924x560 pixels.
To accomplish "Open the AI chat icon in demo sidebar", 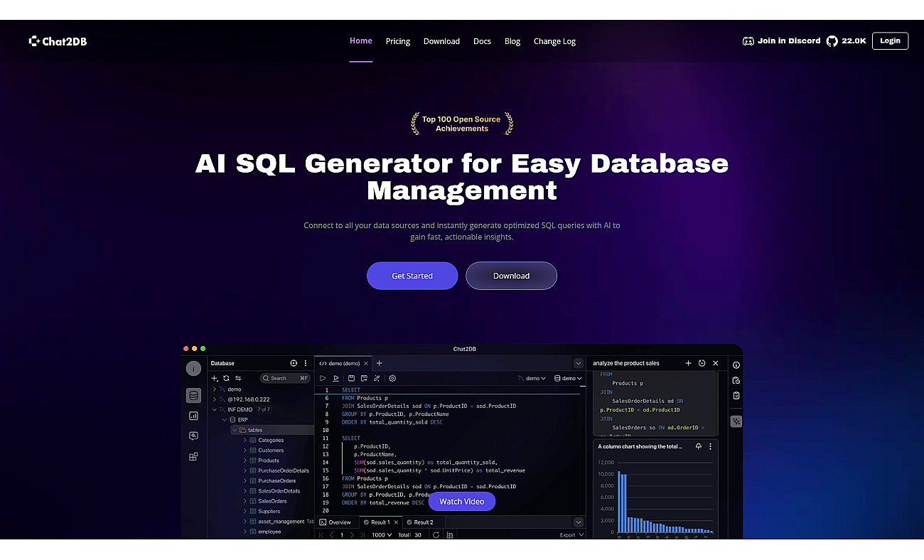I will pyautogui.click(x=193, y=436).
